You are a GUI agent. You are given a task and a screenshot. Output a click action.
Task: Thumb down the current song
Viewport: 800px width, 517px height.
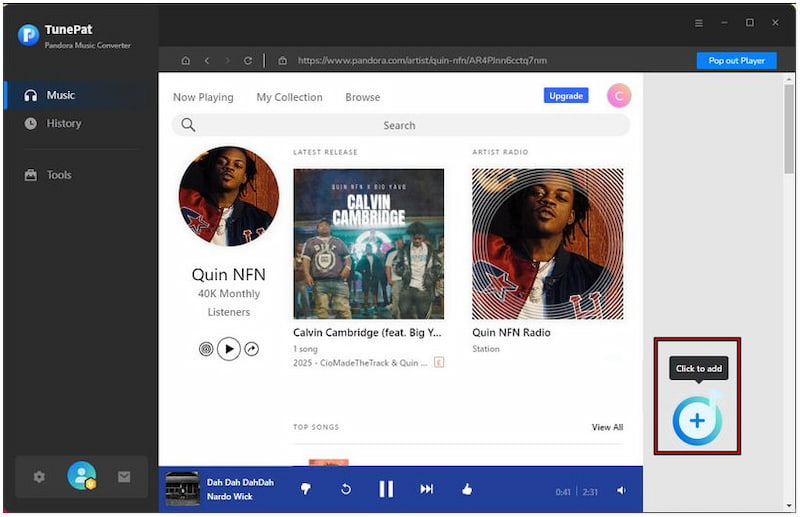point(306,489)
